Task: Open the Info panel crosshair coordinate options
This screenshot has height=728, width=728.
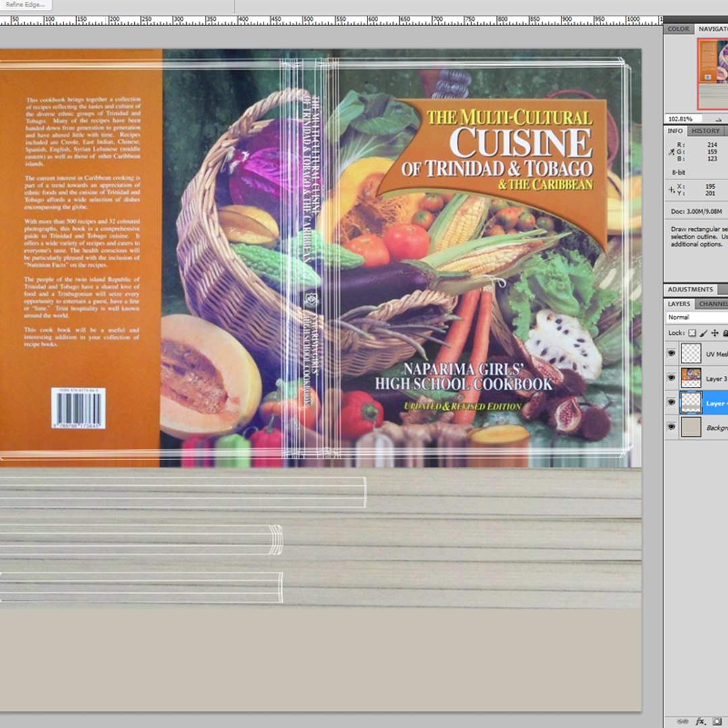Action: click(671, 189)
